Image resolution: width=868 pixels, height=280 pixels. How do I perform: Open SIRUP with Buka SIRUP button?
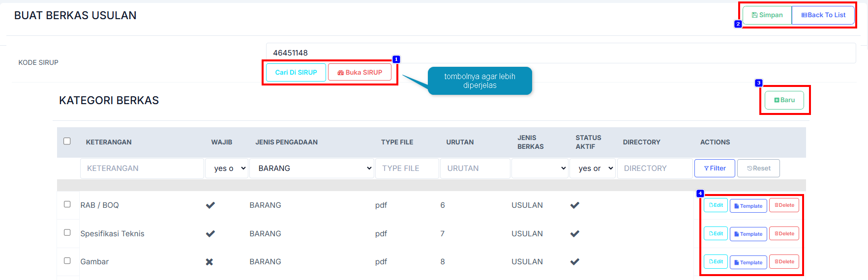[x=359, y=72]
